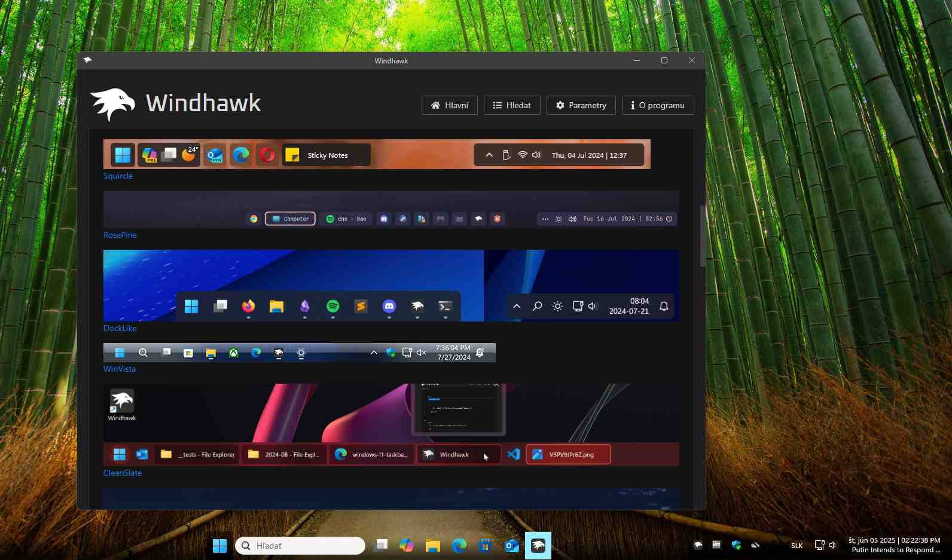Open Windows Security from the tray
The image size is (952, 560).
click(x=736, y=545)
